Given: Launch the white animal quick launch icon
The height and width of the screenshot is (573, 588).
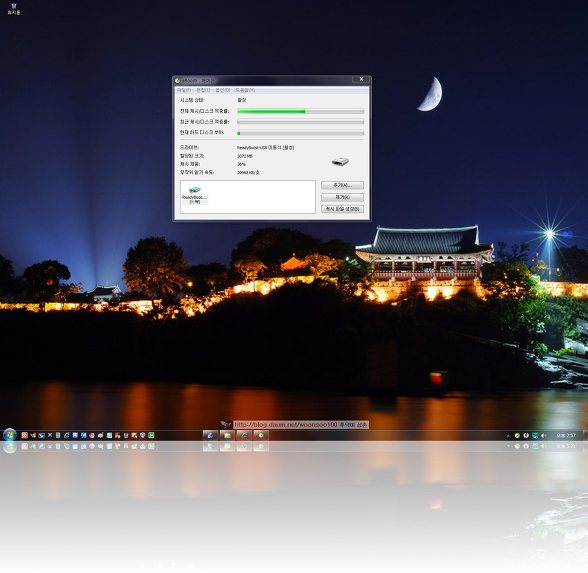Looking at the screenshot, I should point(100,435).
